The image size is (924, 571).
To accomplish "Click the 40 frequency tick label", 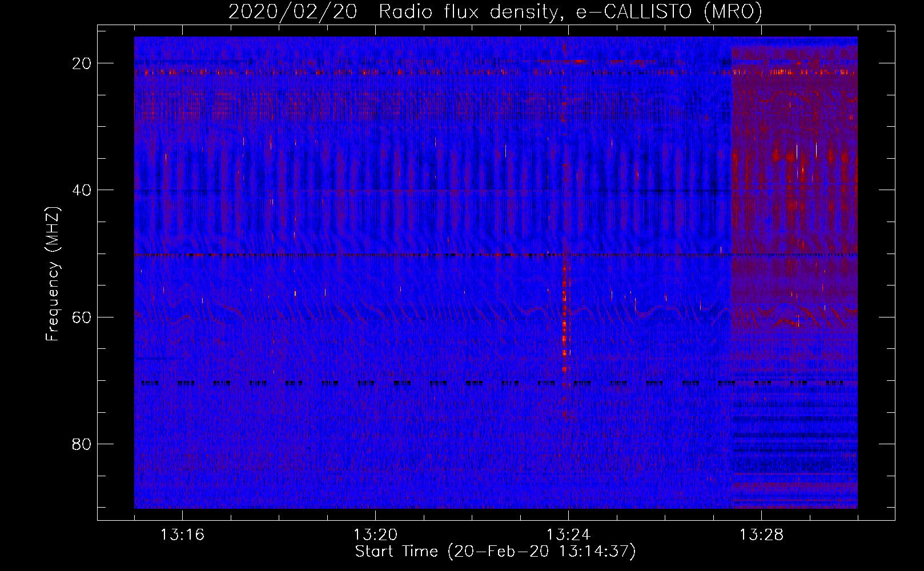I will pyautogui.click(x=82, y=190).
